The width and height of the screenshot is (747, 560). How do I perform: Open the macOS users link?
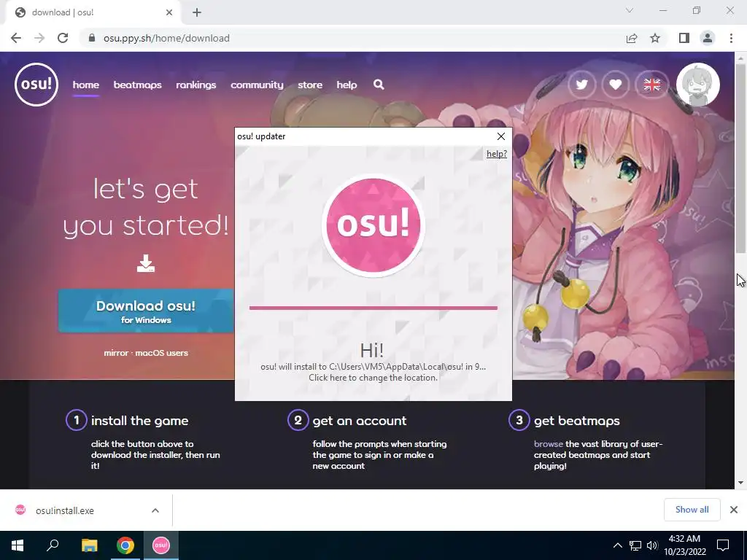pyautogui.click(x=161, y=353)
